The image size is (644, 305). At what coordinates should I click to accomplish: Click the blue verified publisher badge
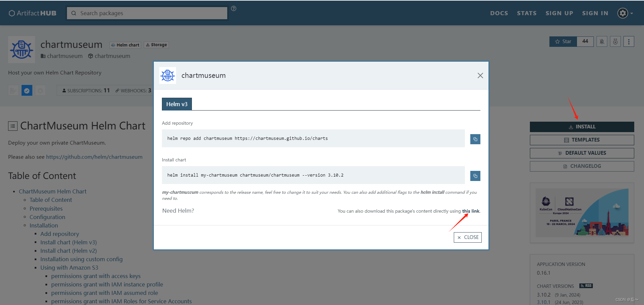pyautogui.click(x=27, y=90)
